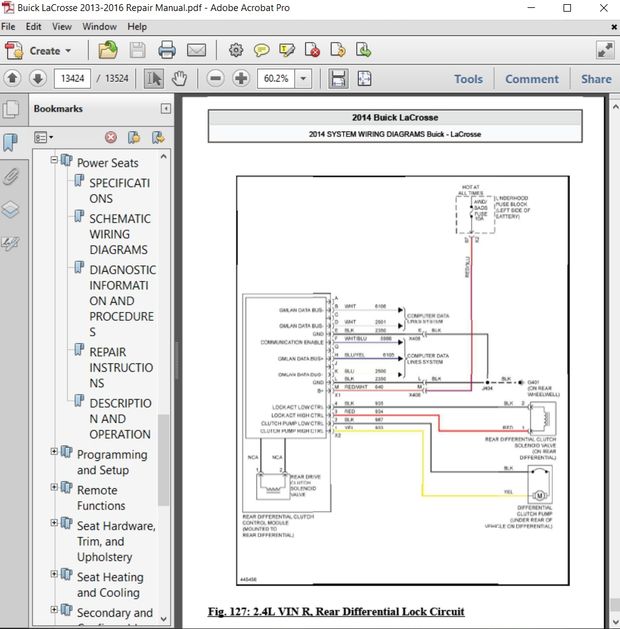Collapse the Power Seats bookmark
This screenshot has width=620, height=629.
54,160
